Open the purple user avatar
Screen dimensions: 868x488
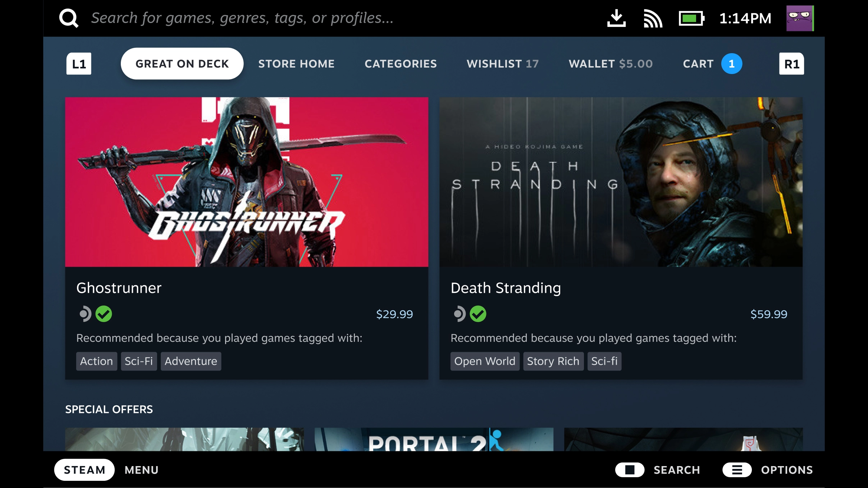[x=800, y=18]
